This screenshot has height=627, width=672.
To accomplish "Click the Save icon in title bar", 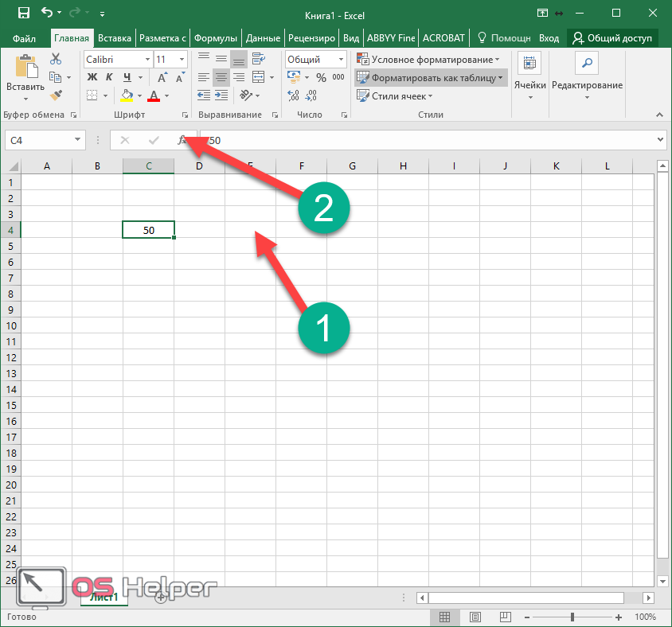I will pos(23,13).
